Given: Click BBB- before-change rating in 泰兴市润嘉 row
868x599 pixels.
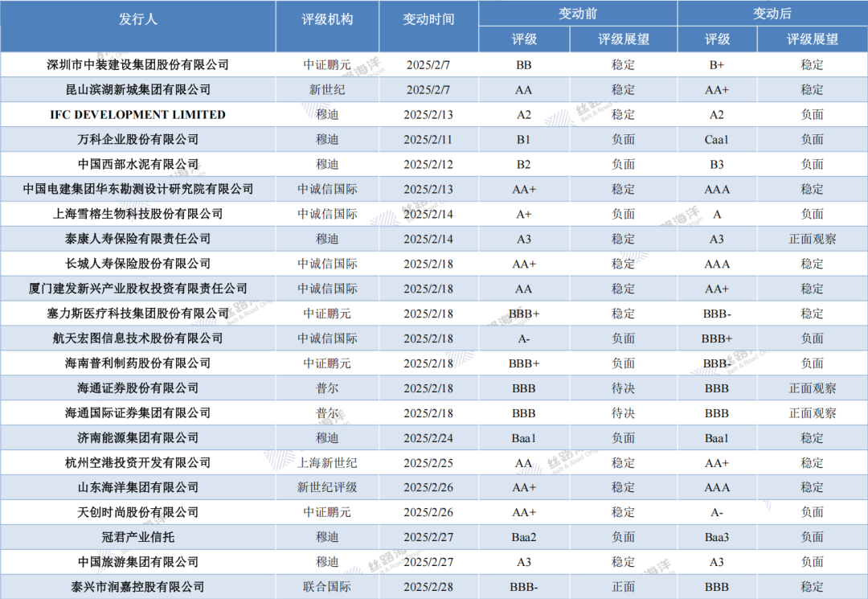Looking at the screenshot, I should [524, 587].
